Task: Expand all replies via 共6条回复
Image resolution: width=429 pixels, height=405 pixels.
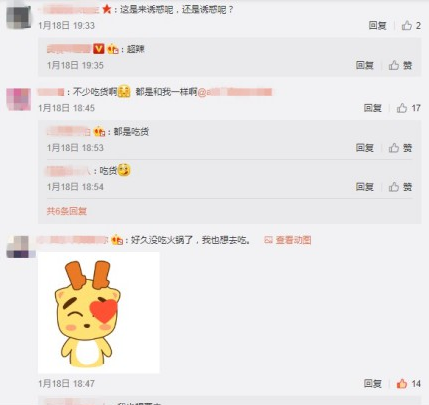Action: tap(67, 211)
